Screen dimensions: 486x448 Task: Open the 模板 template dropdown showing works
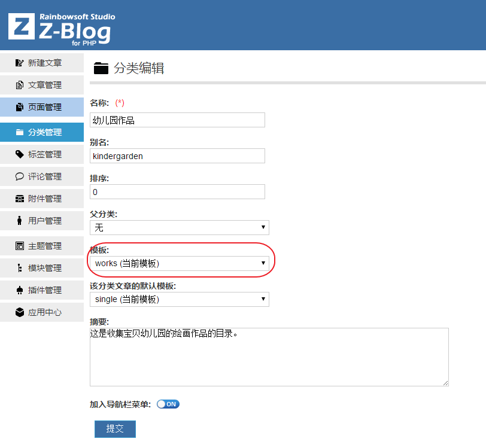pos(177,263)
